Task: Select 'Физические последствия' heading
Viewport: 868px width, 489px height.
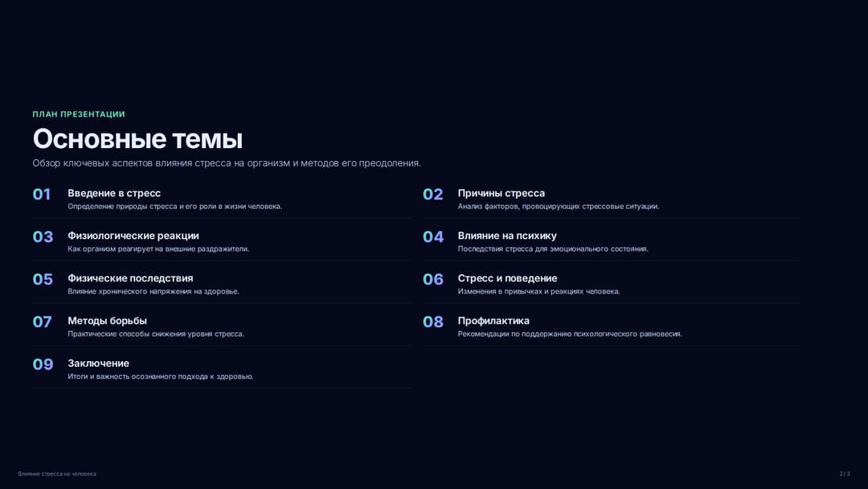Action: point(130,278)
